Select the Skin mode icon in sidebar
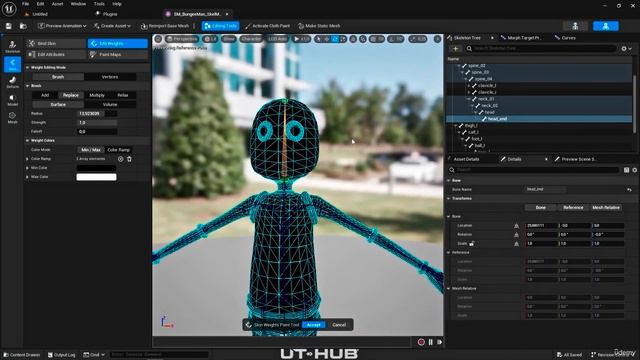This screenshot has width=640, height=360. (x=12, y=64)
